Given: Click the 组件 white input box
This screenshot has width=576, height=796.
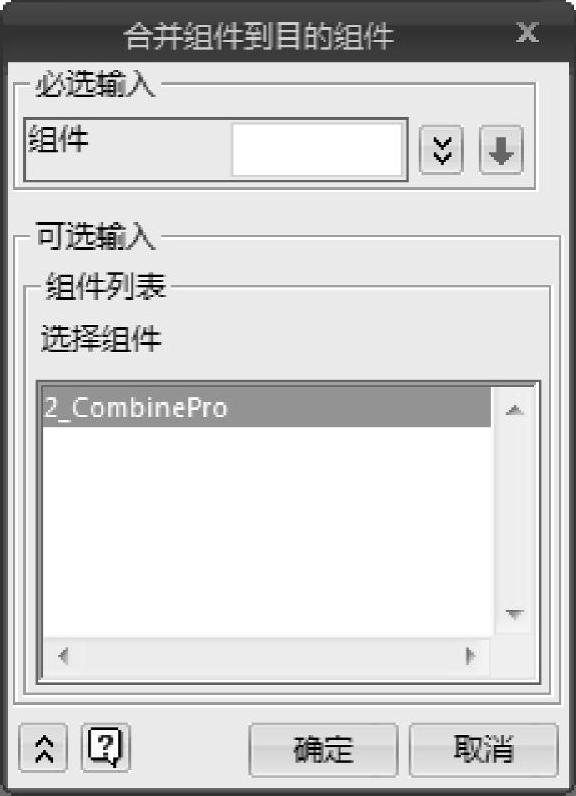Looking at the screenshot, I should coord(317,150).
